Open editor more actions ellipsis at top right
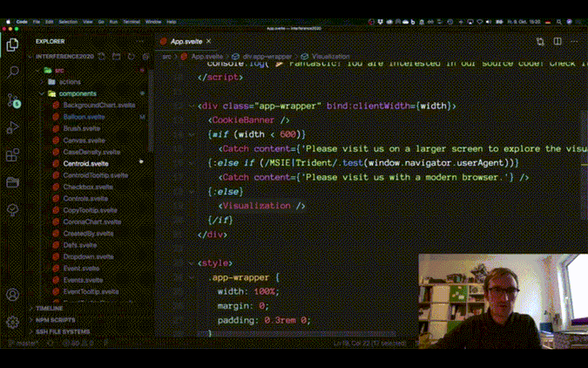 574,41
